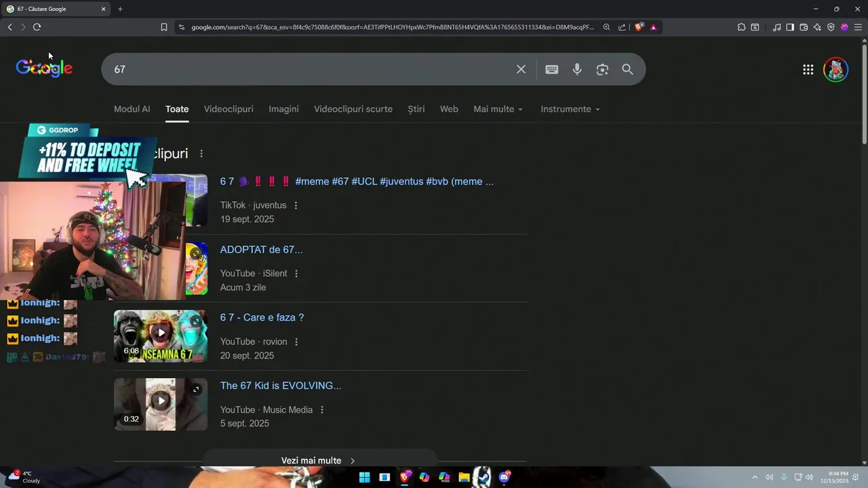Start a voice search with the microphone
This screenshot has width=868, height=488.
tap(577, 69)
